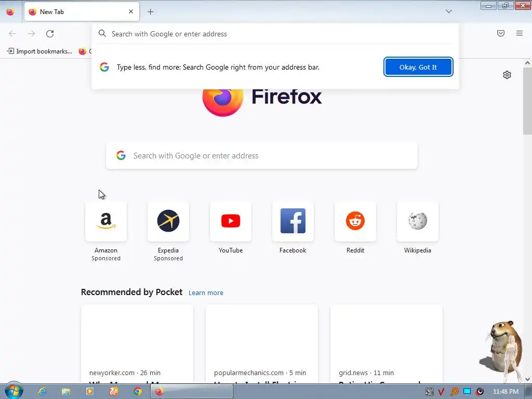Click the active Firefox taskbar button
Viewport: 532px width, 399px height.
(192, 392)
